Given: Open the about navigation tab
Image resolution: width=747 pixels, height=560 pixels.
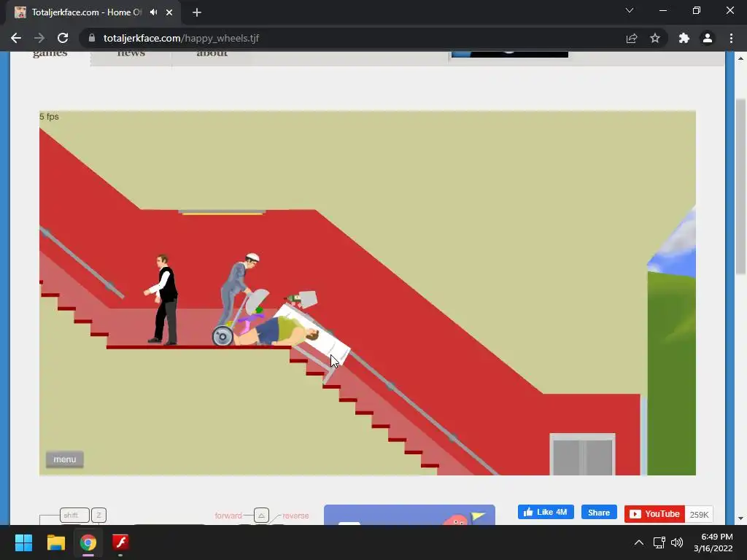Looking at the screenshot, I should pos(212,53).
